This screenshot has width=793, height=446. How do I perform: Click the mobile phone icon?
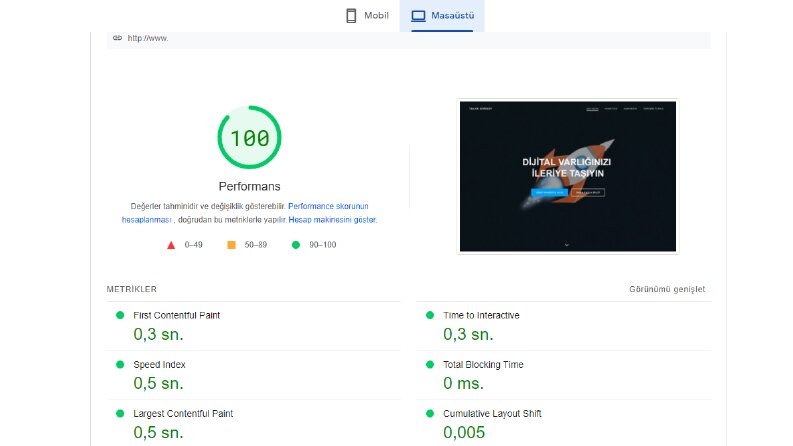coord(351,16)
